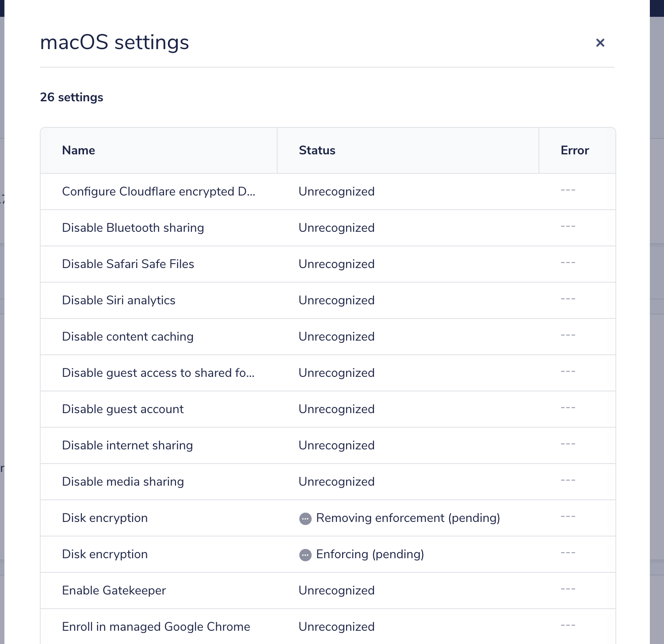
Task: Open the Removing enforcement pending status details
Action: click(408, 518)
